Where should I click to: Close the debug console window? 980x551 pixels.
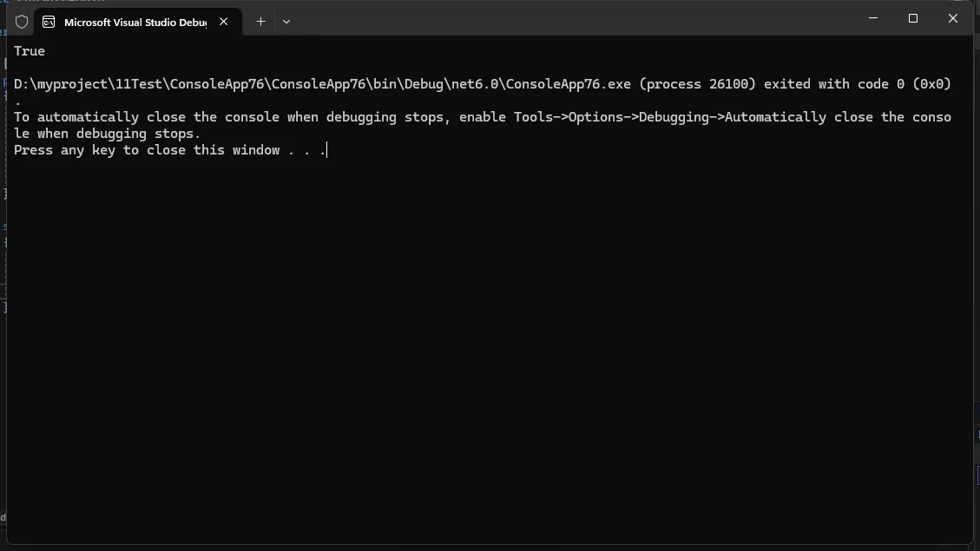click(x=952, y=18)
